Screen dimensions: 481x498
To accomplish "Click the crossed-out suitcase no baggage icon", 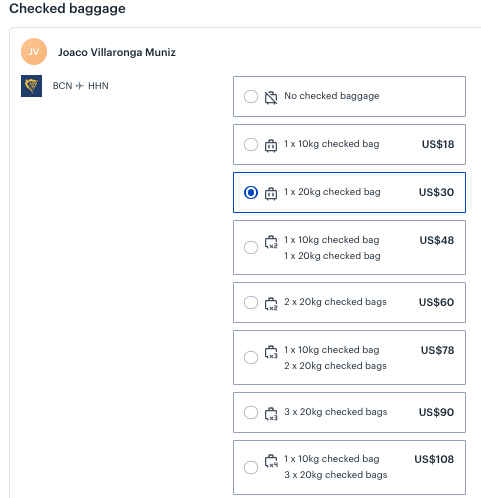I will tap(271, 97).
